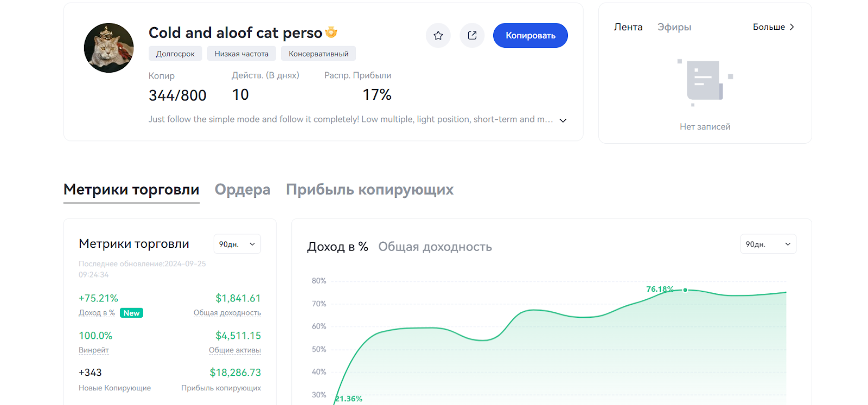Click the Низкая частота tag

tap(241, 54)
